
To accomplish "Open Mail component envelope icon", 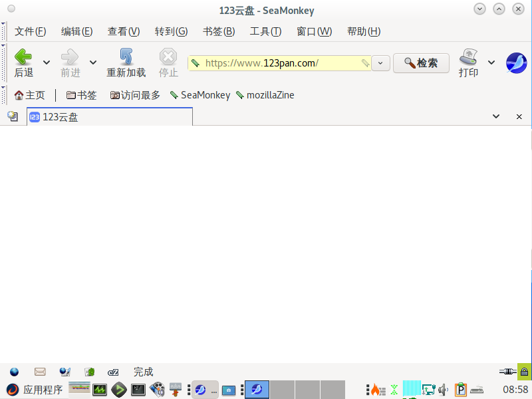I will click(x=40, y=372).
